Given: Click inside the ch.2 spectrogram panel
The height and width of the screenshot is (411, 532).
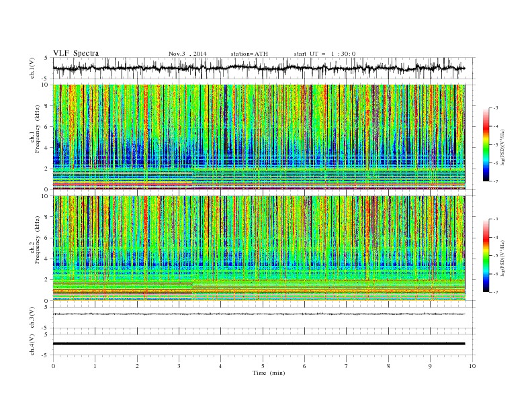Looking at the screenshot, I should coord(259,248).
